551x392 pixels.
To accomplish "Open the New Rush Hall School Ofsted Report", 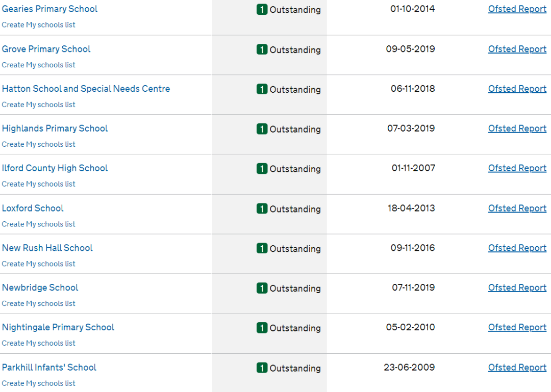I will click(517, 248).
